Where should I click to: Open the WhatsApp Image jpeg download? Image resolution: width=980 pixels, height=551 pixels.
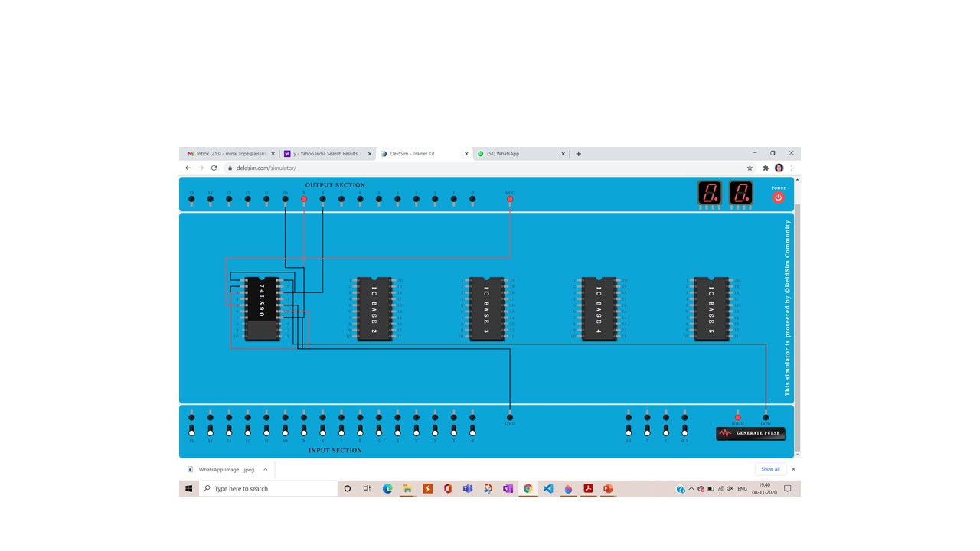[227, 469]
